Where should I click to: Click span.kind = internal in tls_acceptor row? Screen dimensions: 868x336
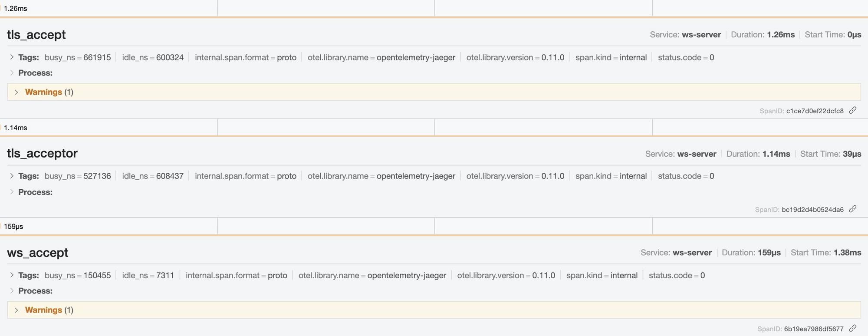tap(611, 176)
